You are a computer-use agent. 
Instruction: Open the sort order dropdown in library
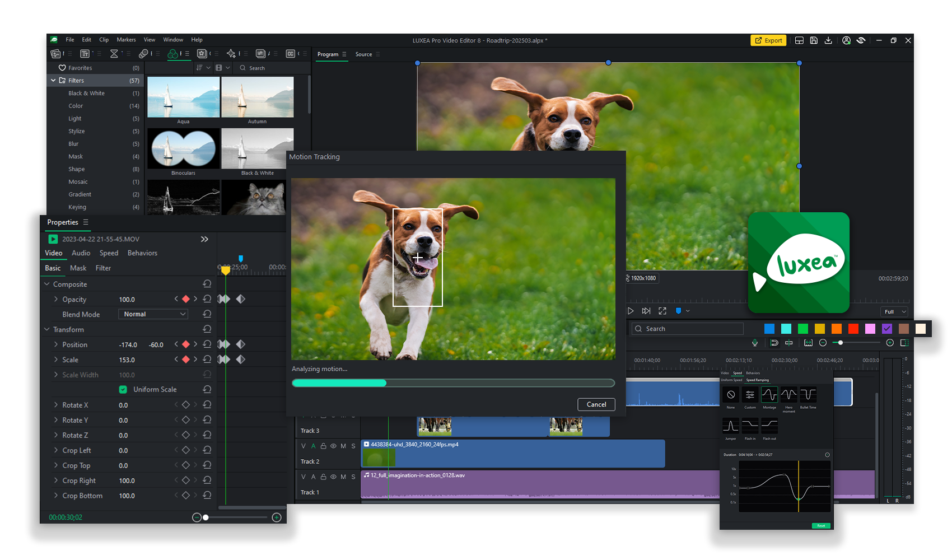click(x=203, y=68)
